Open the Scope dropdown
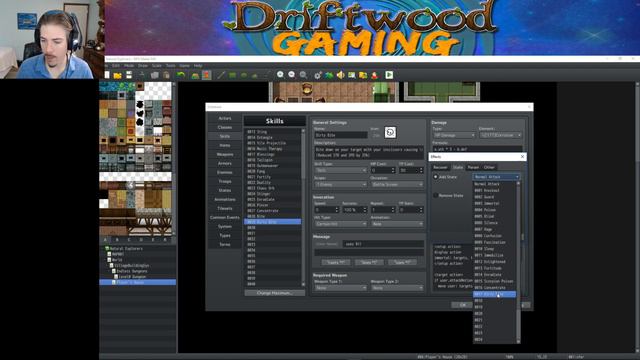Screen dimensions: 640x360 point(340,184)
